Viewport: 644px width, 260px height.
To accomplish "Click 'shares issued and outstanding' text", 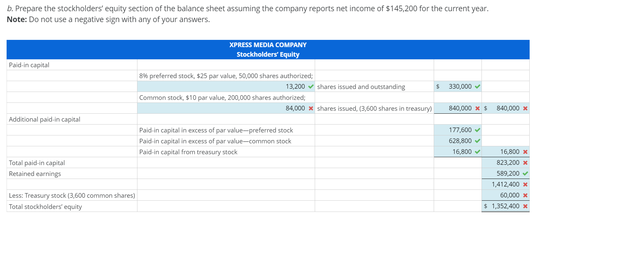I will pos(361,87).
